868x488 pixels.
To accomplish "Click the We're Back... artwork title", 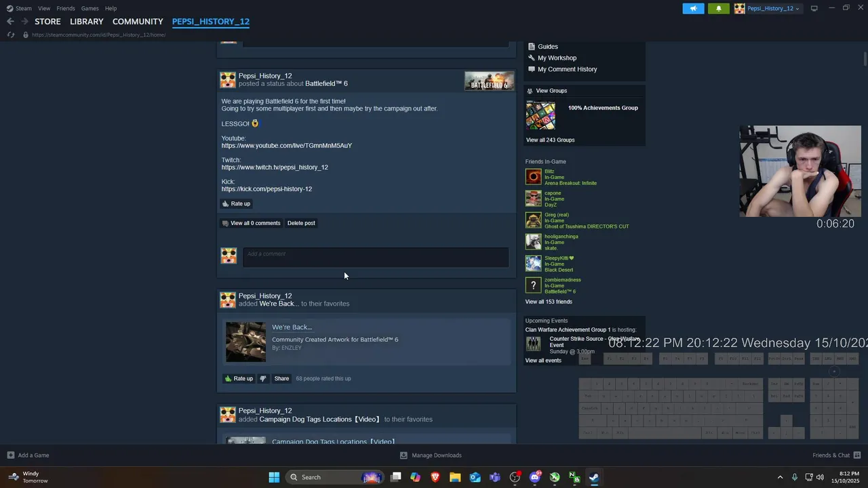I will [292, 327].
